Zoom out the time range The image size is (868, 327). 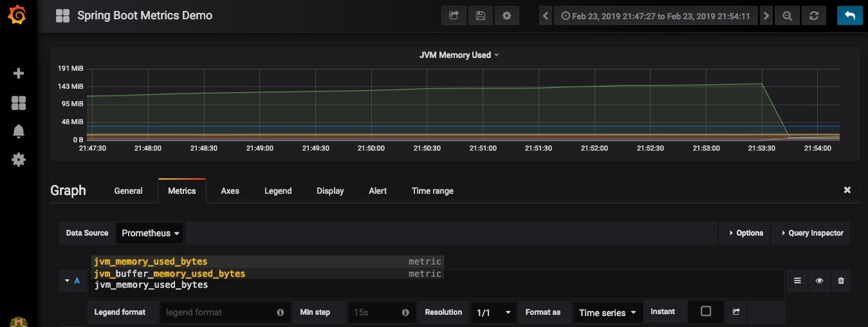coord(787,16)
